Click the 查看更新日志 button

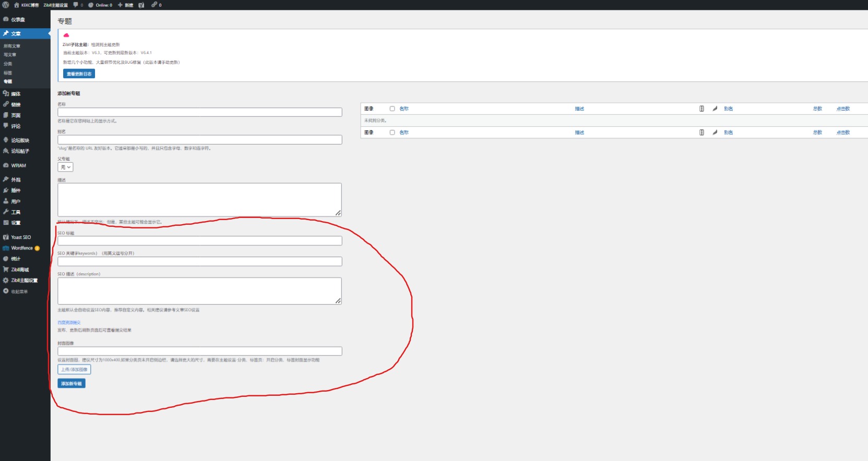tap(79, 74)
